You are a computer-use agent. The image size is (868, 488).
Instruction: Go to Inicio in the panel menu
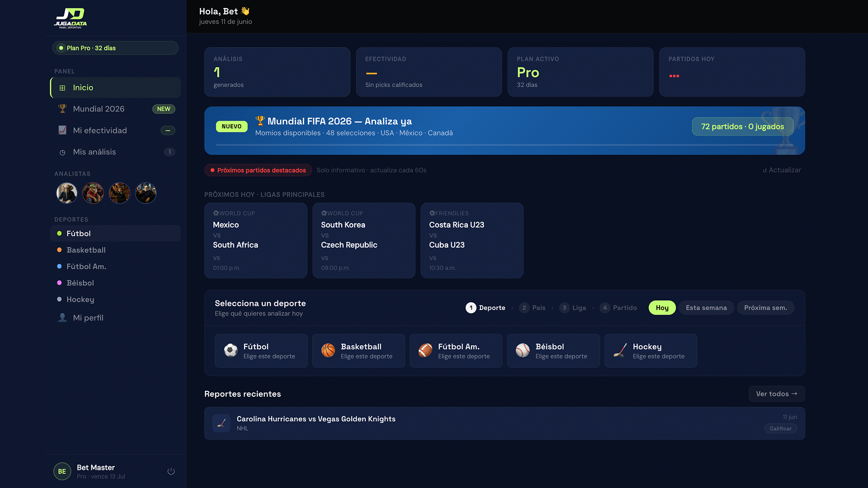115,88
